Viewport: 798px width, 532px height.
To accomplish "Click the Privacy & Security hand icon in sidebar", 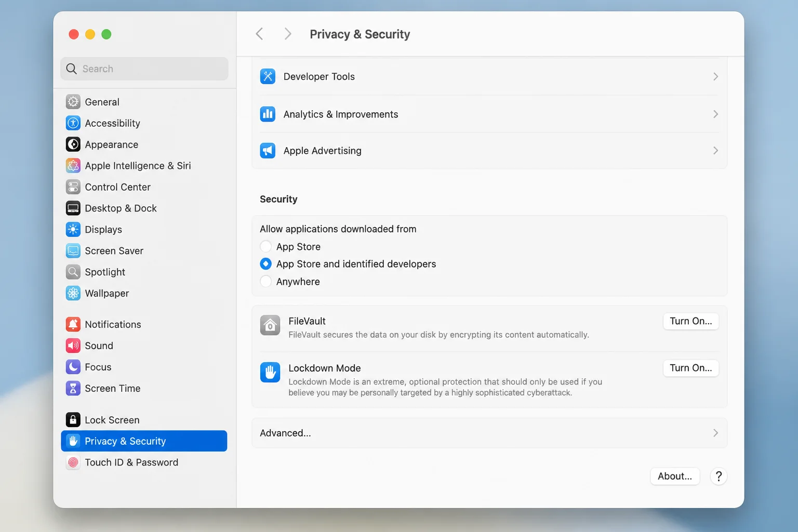I will click(73, 441).
